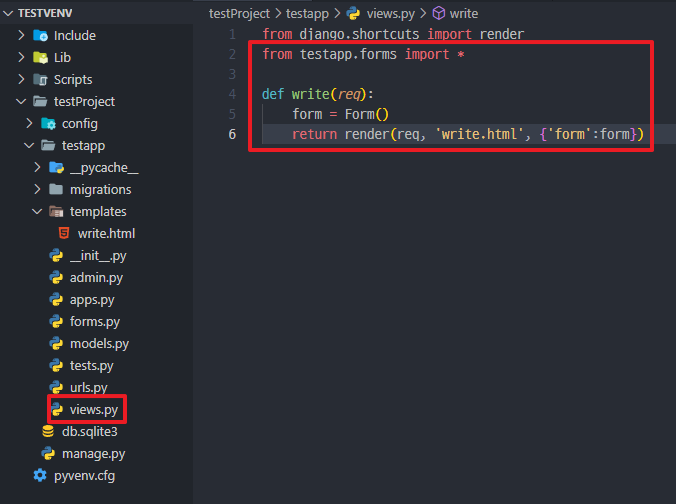The width and height of the screenshot is (676, 504).
Task: Click the write function breadcrumb segment
Action: coord(463,13)
